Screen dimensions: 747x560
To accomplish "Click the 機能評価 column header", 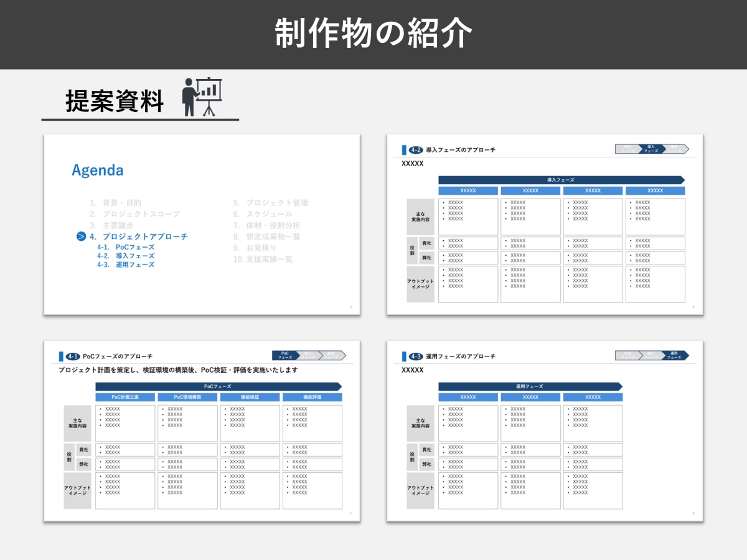I will (312, 397).
